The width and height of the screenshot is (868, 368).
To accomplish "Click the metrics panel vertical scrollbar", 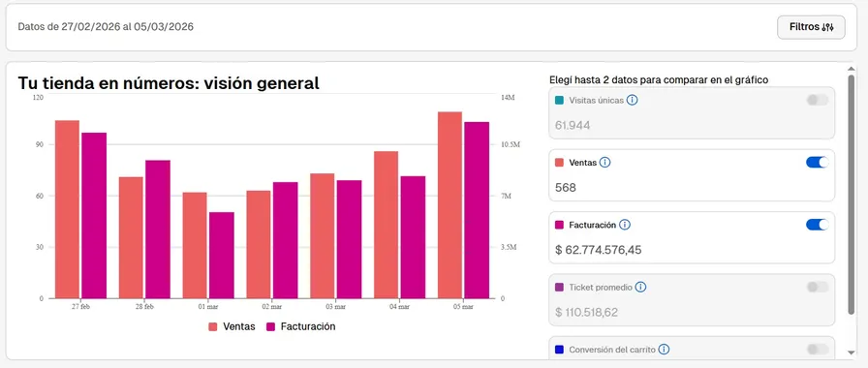I will point(852,194).
